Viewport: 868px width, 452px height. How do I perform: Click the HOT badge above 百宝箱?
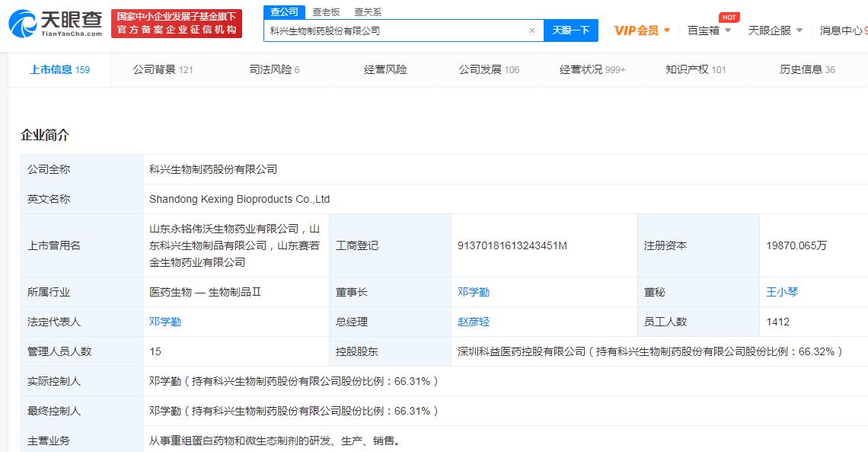(729, 18)
